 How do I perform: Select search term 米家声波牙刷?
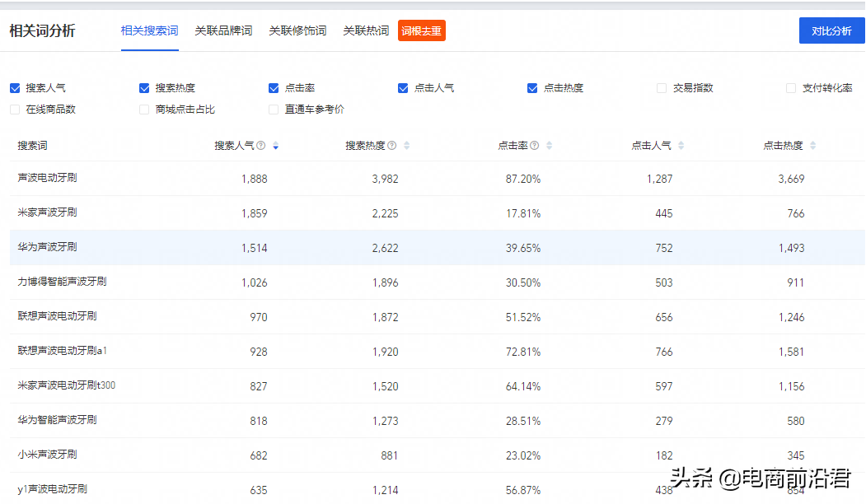pyautogui.click(x=48, y=212)
